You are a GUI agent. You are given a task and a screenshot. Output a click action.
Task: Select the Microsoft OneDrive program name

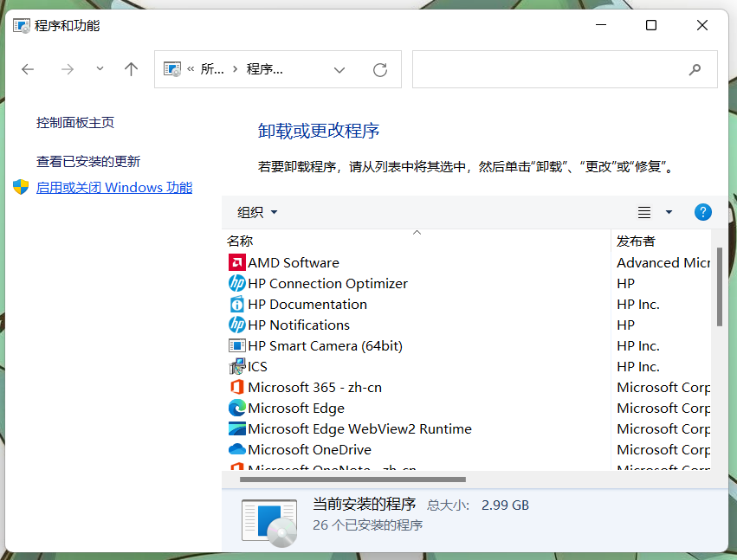[310, 449]
